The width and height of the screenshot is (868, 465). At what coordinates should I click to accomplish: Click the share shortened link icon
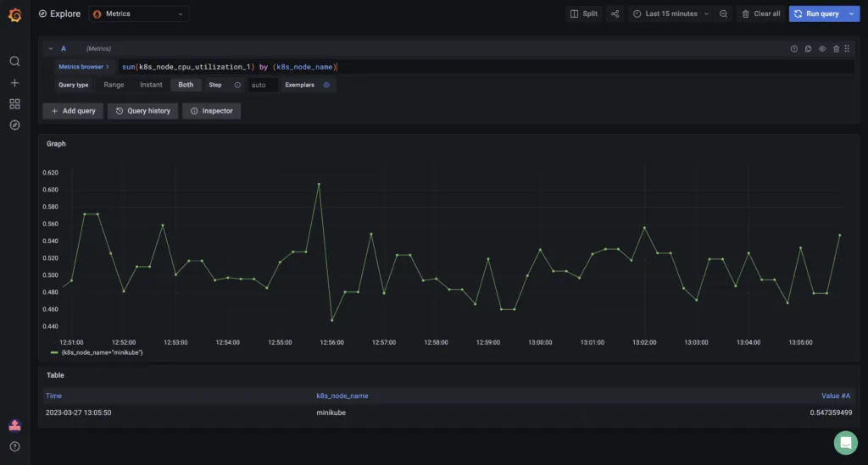pos(615,14)
